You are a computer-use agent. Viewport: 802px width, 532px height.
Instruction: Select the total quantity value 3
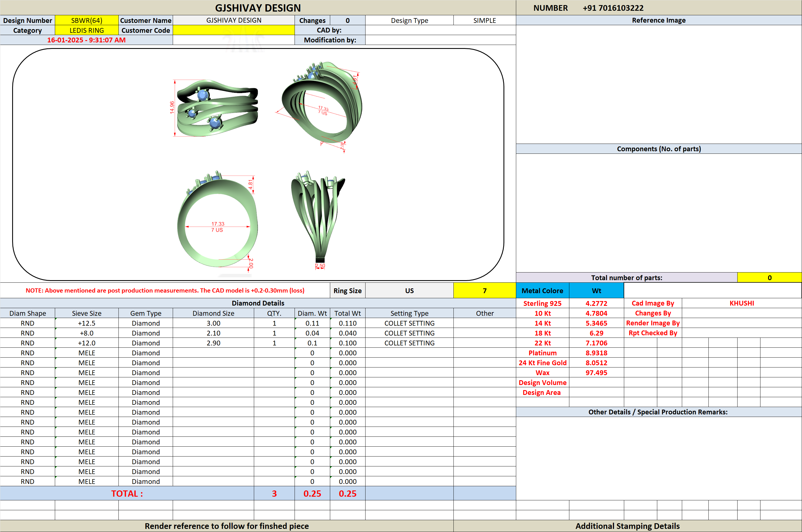pyautogui.click(x=274, y=493)
